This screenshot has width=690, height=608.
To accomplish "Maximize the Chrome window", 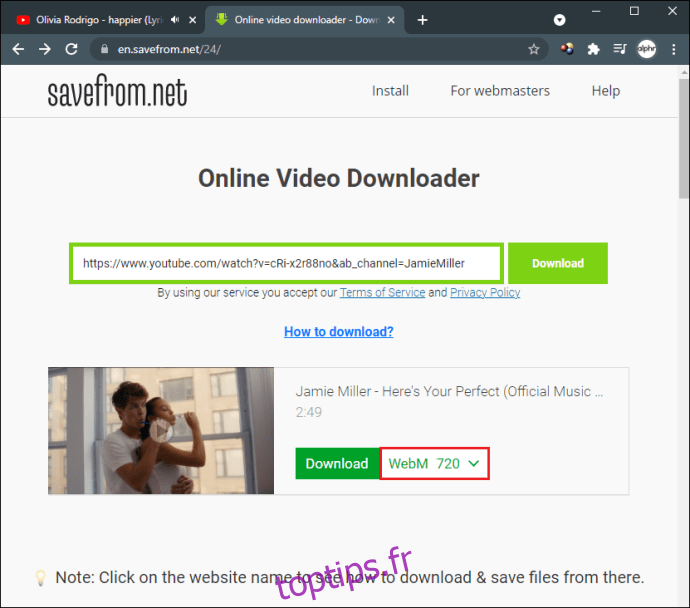I will point(634,11).
